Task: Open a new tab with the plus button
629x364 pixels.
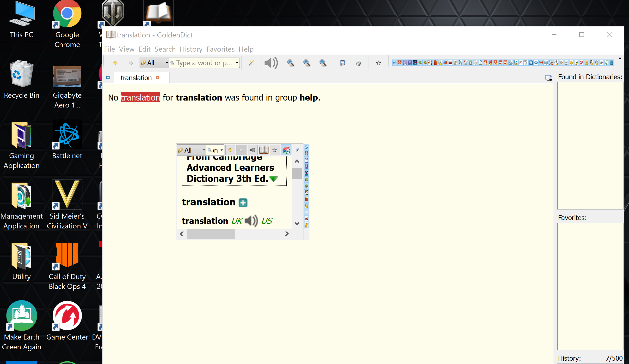Action: pos(108,78)
